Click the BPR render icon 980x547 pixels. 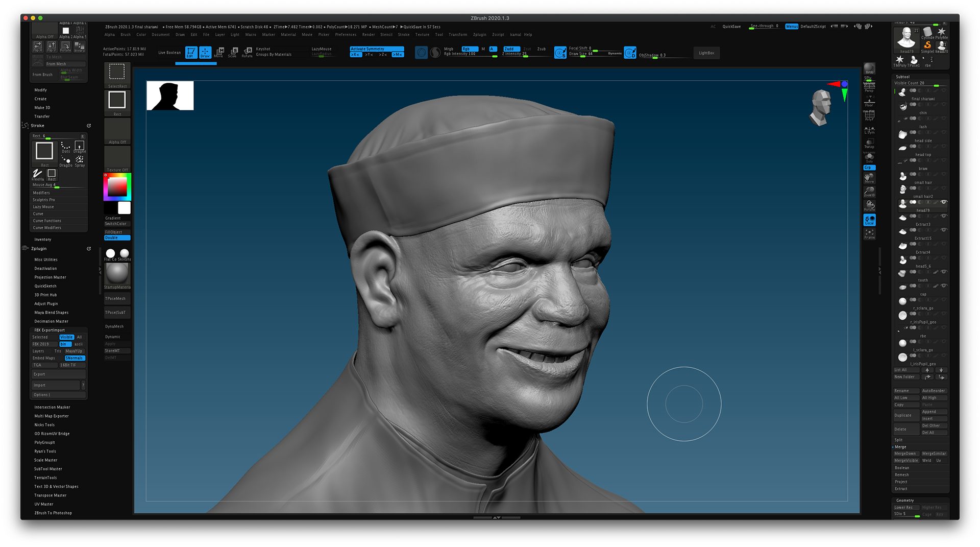coord(869,68)
